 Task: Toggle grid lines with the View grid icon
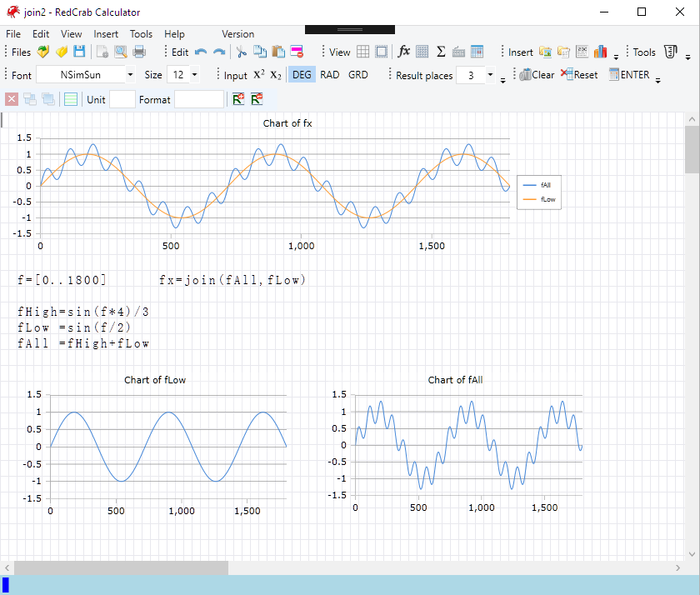(x=363, y=52)
